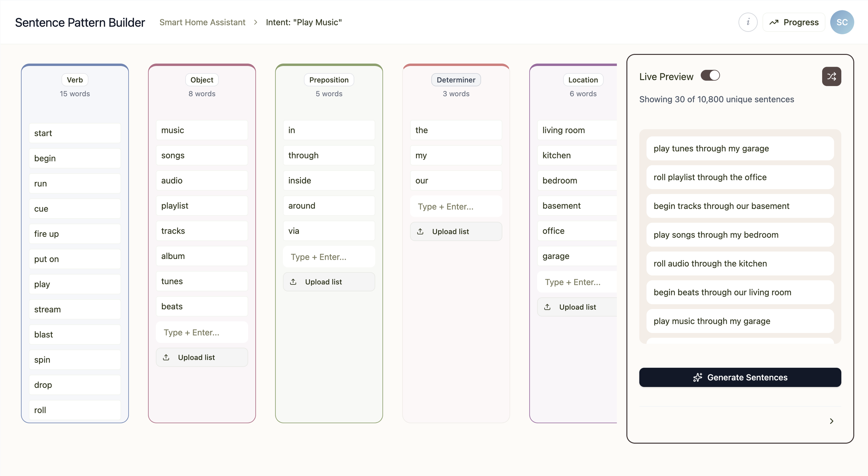Toggle the Live Preview switch
This screenshot has height=476, width=868.
710,76
